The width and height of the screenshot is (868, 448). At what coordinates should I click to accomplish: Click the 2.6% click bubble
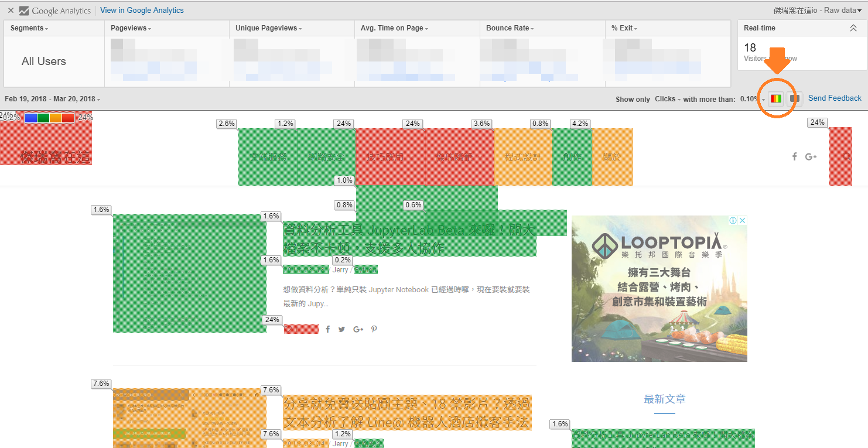point(227,124)
